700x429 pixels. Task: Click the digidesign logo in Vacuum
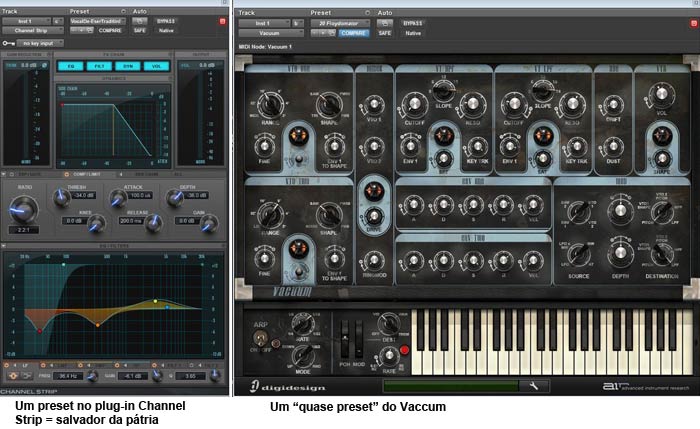click(x=287, y=387)
